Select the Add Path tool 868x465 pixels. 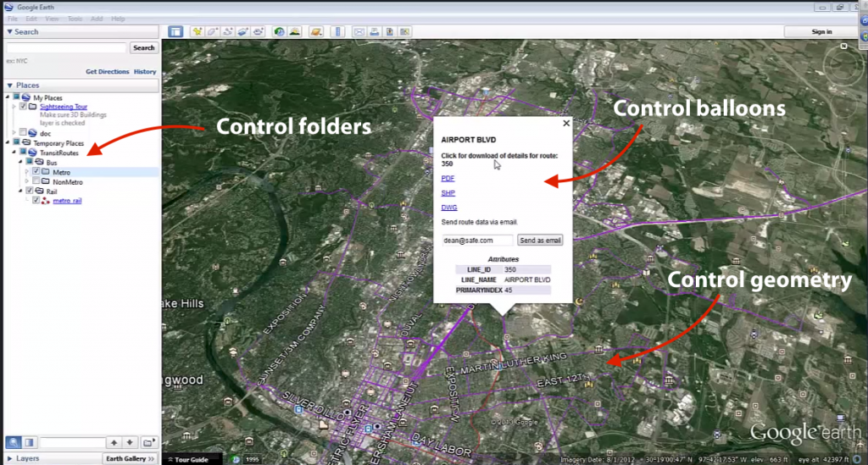point(227,32)
